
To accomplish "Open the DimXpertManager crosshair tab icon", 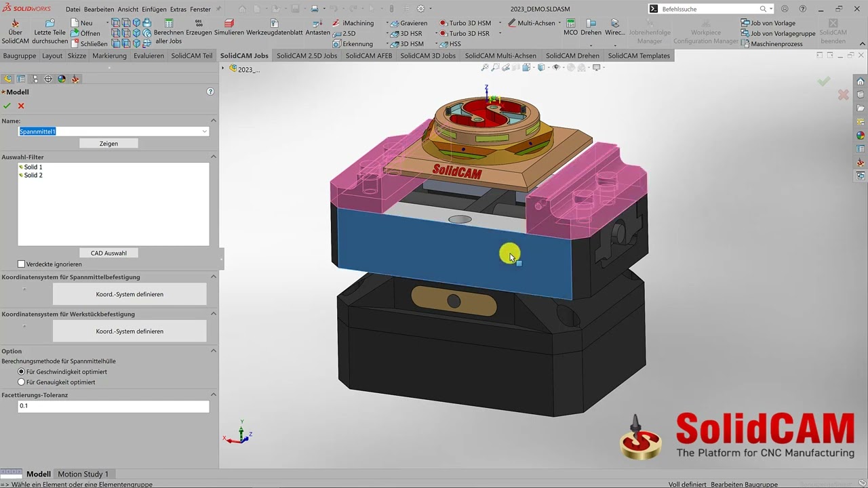I will pyautogui.click(x=48, y=79).
